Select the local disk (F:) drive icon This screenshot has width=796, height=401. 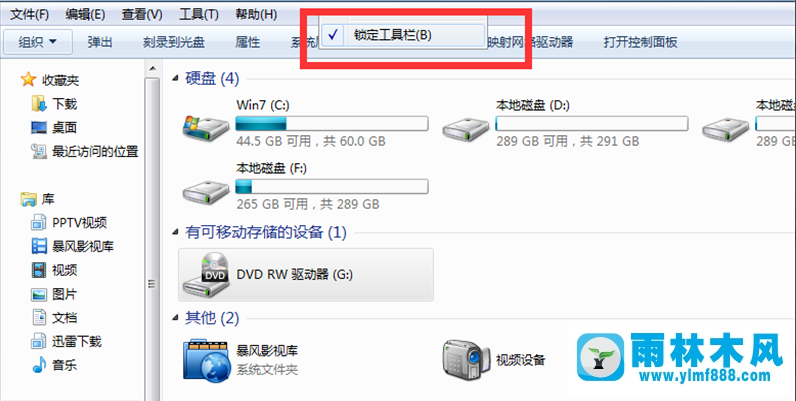click(206, 191)
